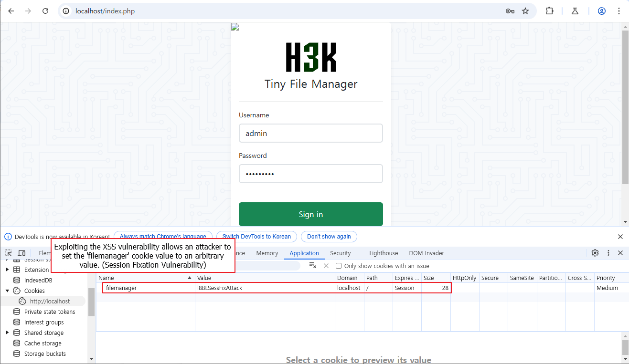629x364 pixels.
Task: Sort by the Size column header
Action: [x=436, y=278]
